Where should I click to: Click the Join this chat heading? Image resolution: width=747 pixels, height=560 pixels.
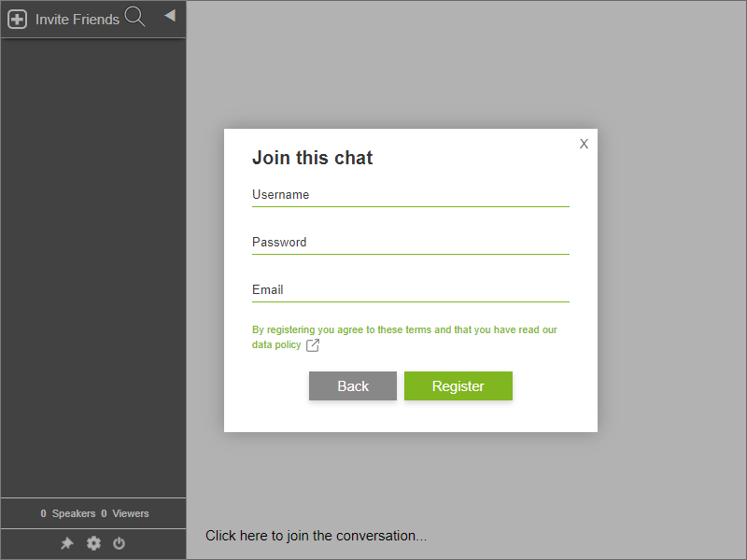point(313,158)
